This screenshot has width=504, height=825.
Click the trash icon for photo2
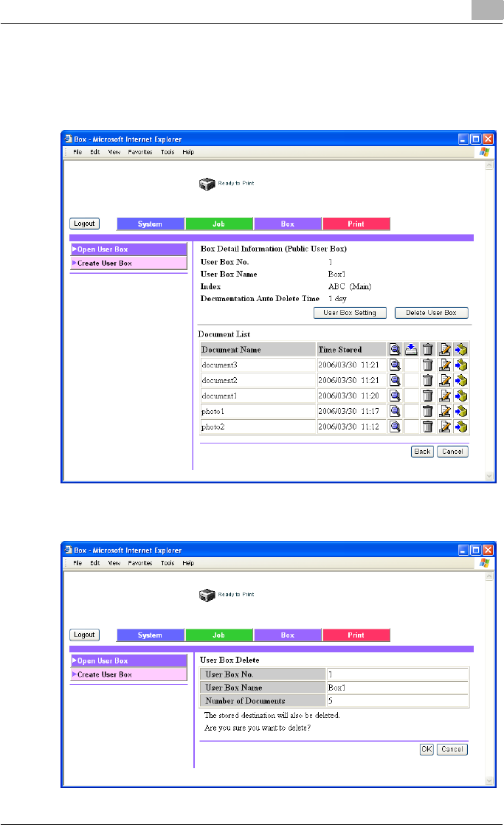427,427
